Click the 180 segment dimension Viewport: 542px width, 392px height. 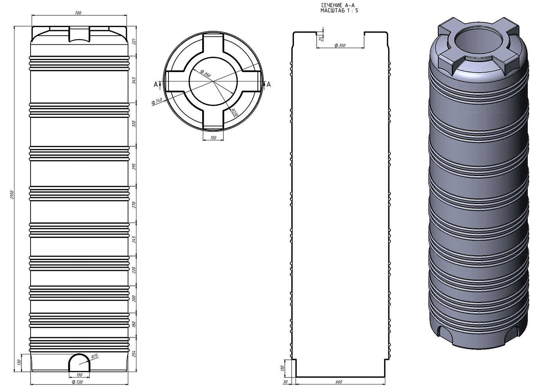pos(134,325)
